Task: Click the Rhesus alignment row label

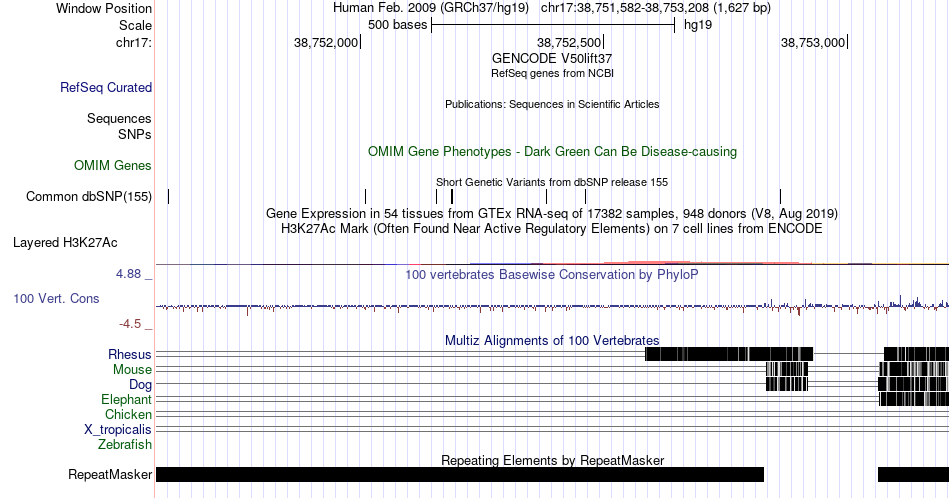Action: pyautogui.click(x=130, y=354)
